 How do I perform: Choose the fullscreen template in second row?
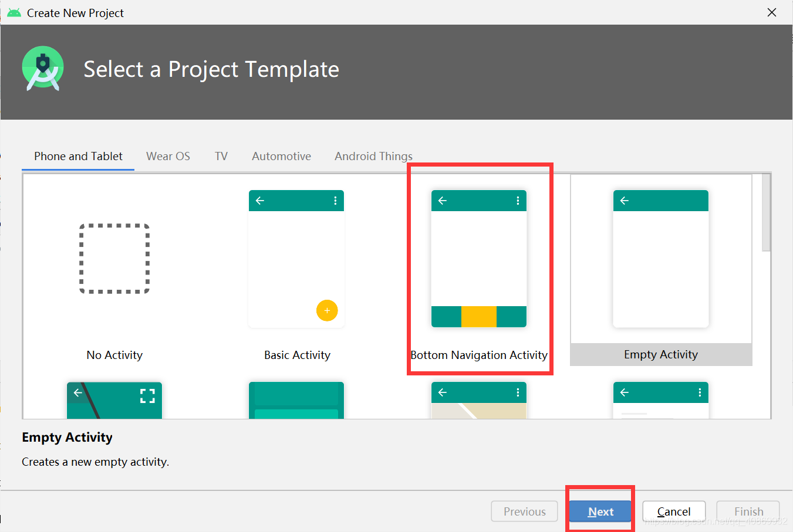(114, 400)
